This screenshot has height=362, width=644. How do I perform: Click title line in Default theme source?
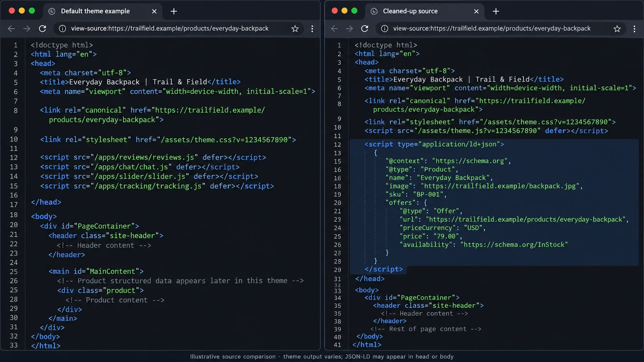point(140,82)
